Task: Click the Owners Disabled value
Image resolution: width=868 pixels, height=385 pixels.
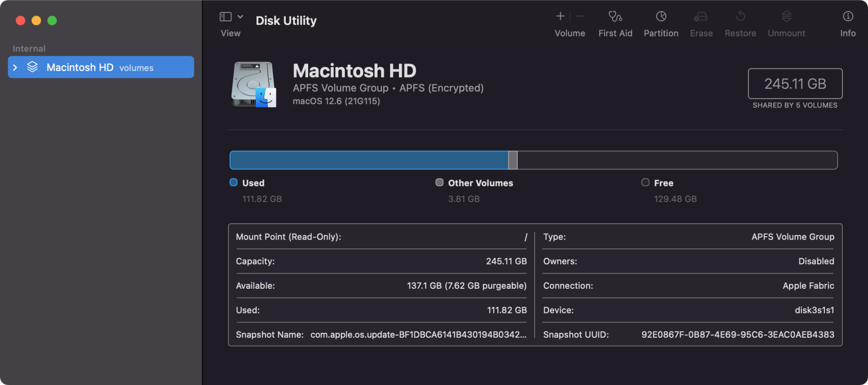Action: (816, 261)
